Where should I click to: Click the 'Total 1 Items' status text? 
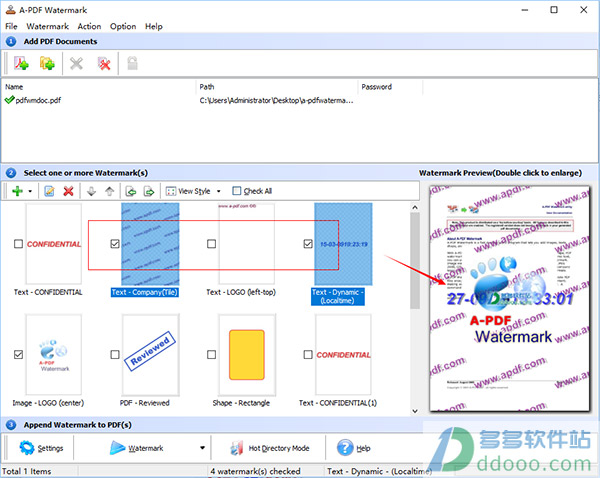click(x=26, y=471)
